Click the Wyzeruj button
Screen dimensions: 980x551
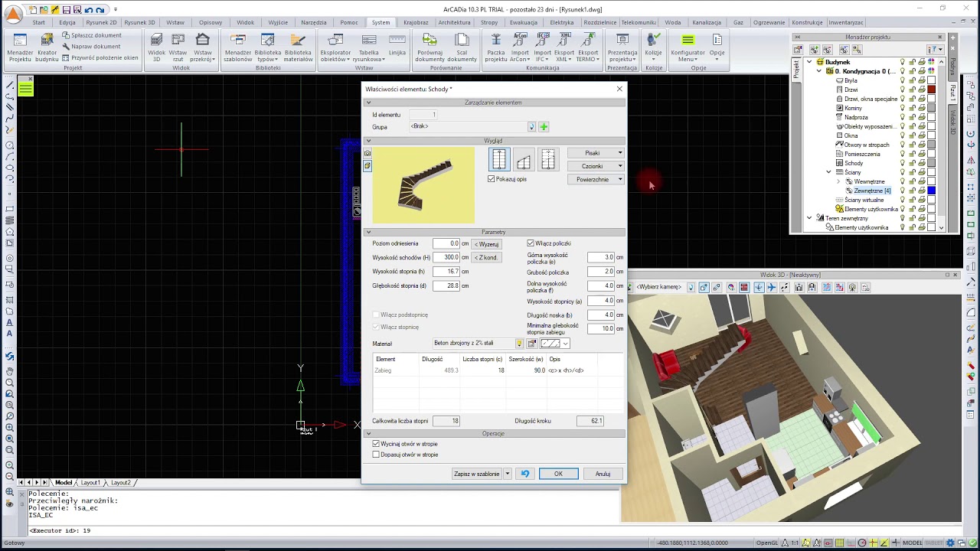click(487, 244)
